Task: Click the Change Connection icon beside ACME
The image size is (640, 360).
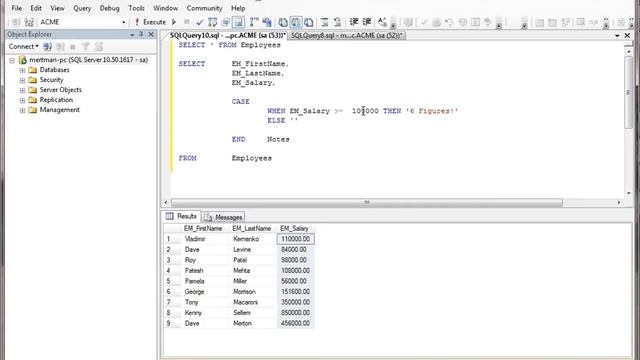Action: (29, 22)
